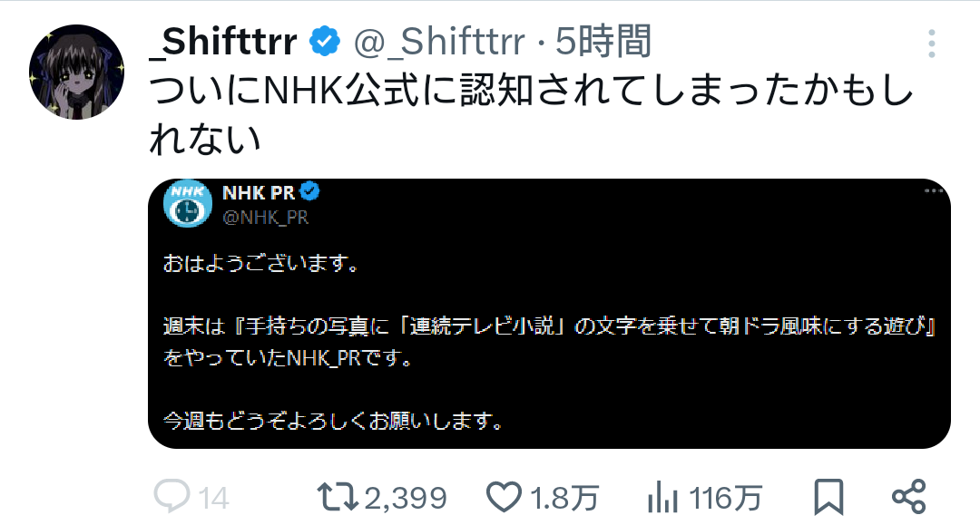Click the share icon
Viewport: 980px width, 525px height.
pyautogui.click(x=908, y=496)
